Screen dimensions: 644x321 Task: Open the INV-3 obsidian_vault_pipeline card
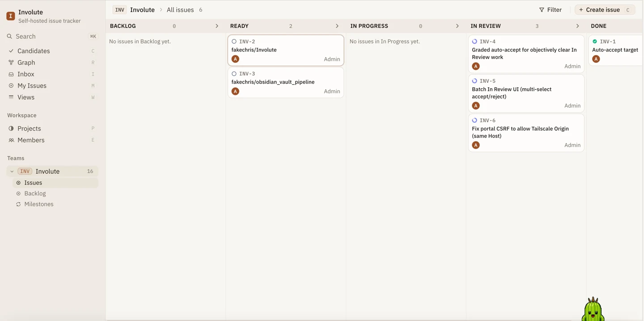point(286,83)
